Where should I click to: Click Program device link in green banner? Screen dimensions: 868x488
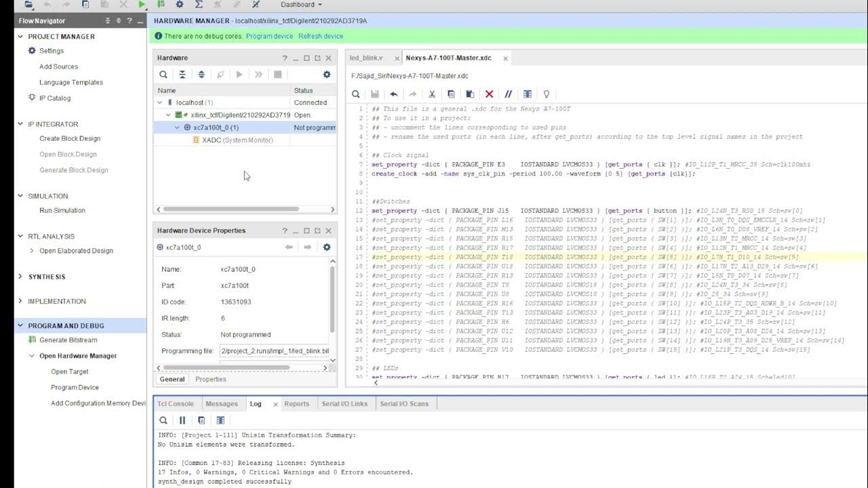269,36
